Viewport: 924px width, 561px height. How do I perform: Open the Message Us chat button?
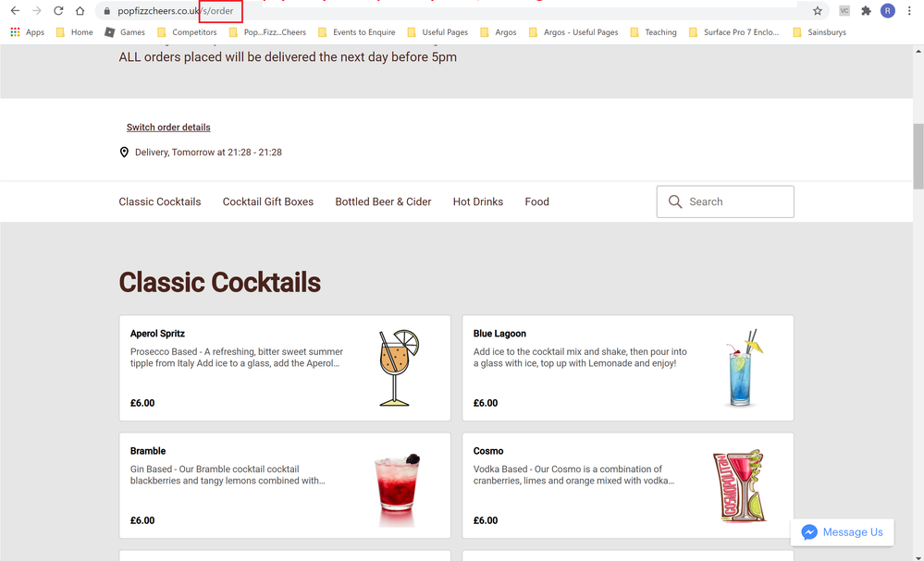tap(842, 532)
